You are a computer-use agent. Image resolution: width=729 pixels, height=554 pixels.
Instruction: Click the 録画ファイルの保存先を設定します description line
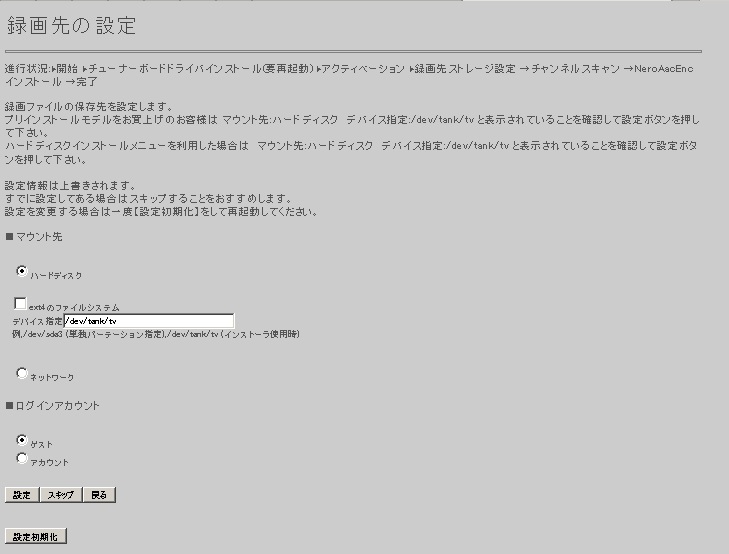coord(88,106)
